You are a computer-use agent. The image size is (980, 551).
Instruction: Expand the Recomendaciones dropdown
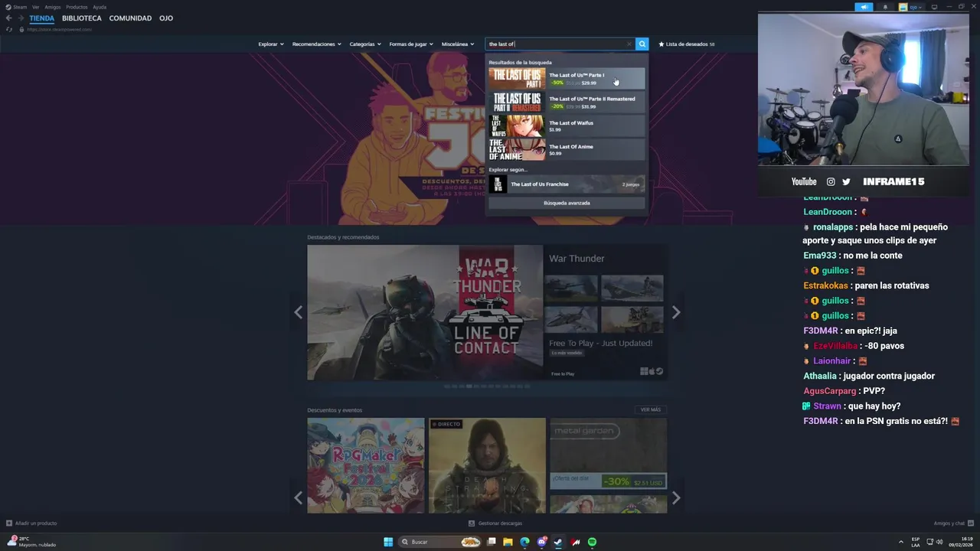pos(317,44)
